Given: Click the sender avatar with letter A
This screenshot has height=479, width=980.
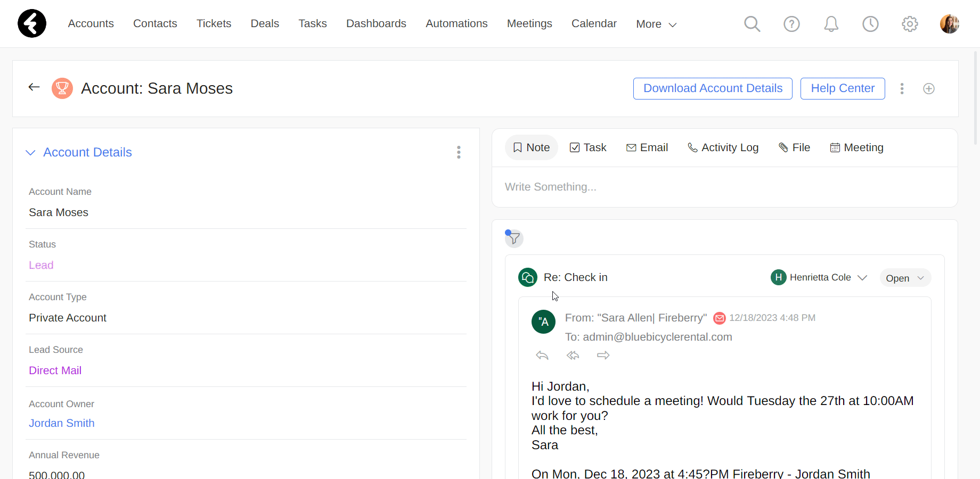Looking at the screenshot, I should [544, 321].
